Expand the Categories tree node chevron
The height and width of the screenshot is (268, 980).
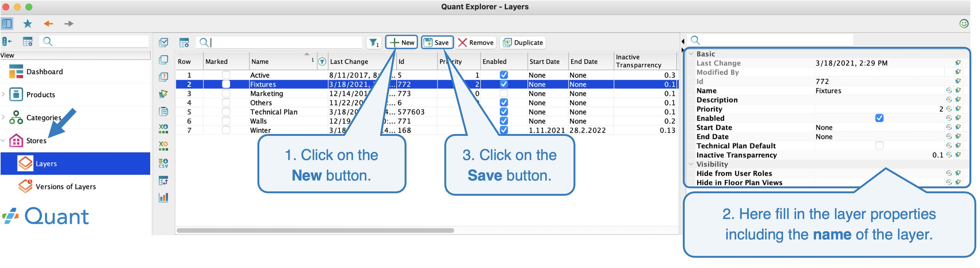[3, 117]
